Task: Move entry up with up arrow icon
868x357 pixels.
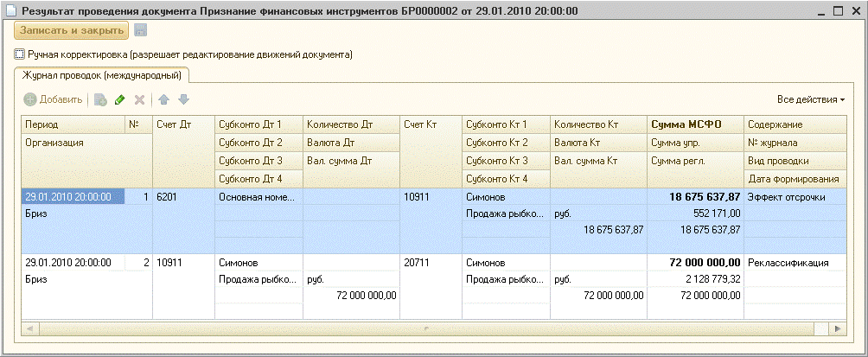Action: [x=163, y=100]
